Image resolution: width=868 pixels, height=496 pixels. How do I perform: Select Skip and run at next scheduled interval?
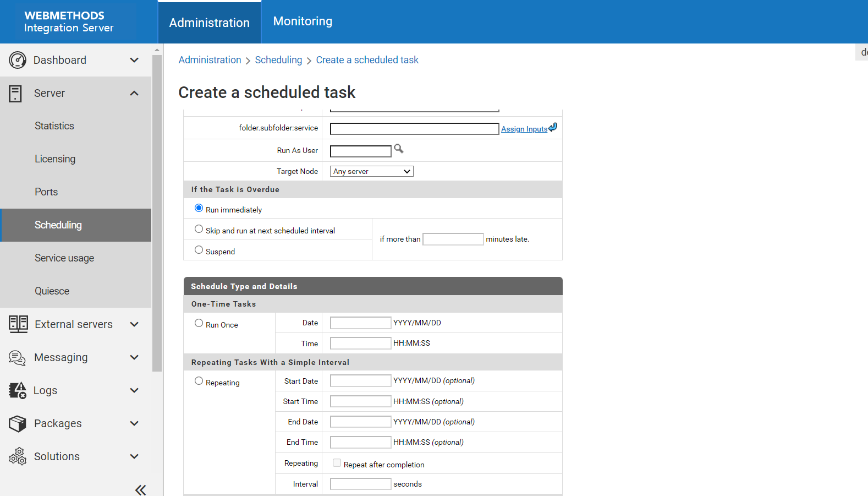pyautogui.click(x=199, y=229)
